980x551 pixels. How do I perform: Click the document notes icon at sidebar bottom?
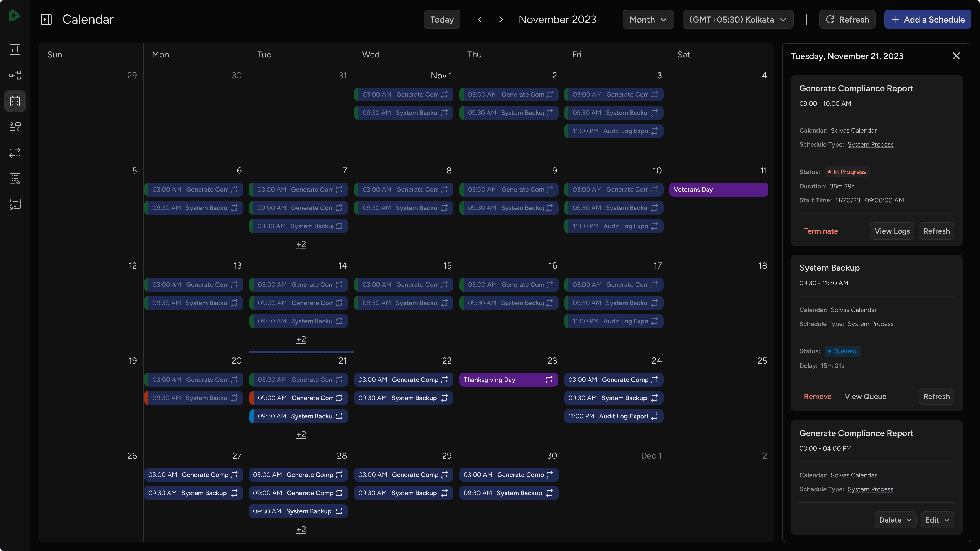[15, 204]
